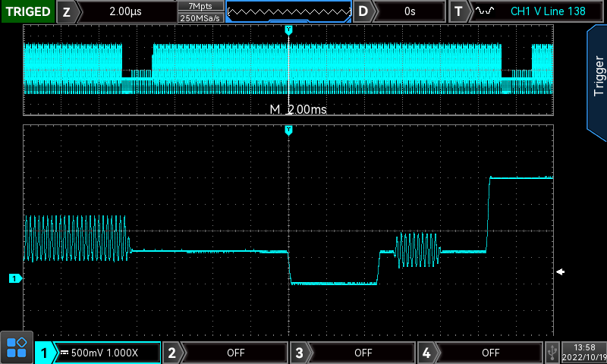Tap the Z zoom timebase icon
This screenshot has height=364, width=607.
[67, 11]
